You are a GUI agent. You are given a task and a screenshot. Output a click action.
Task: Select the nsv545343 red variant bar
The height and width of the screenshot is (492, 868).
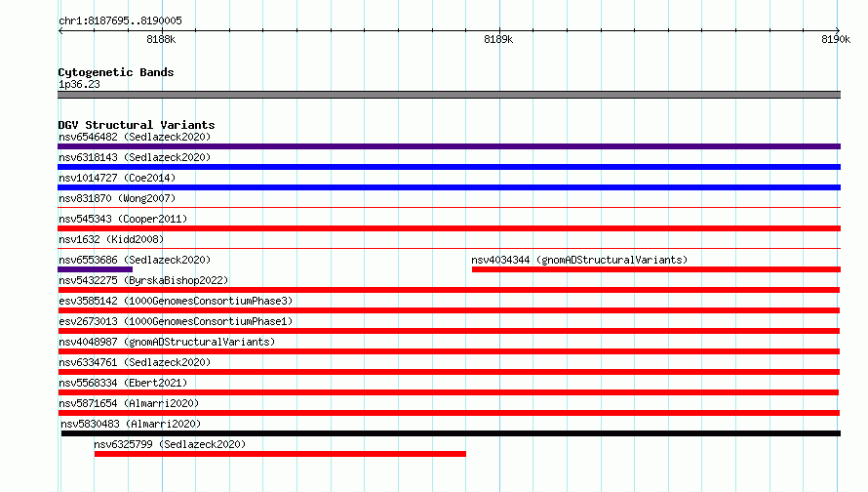[x=449, y=228]
